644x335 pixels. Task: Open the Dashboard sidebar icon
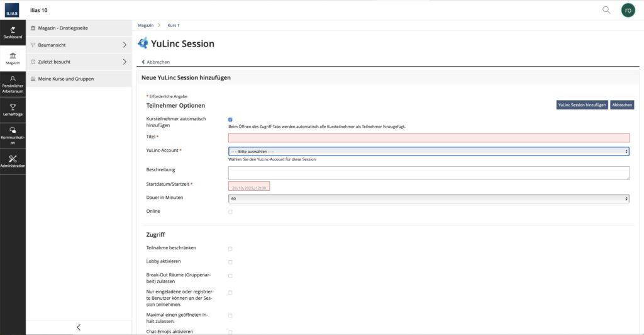pos(13,33)
